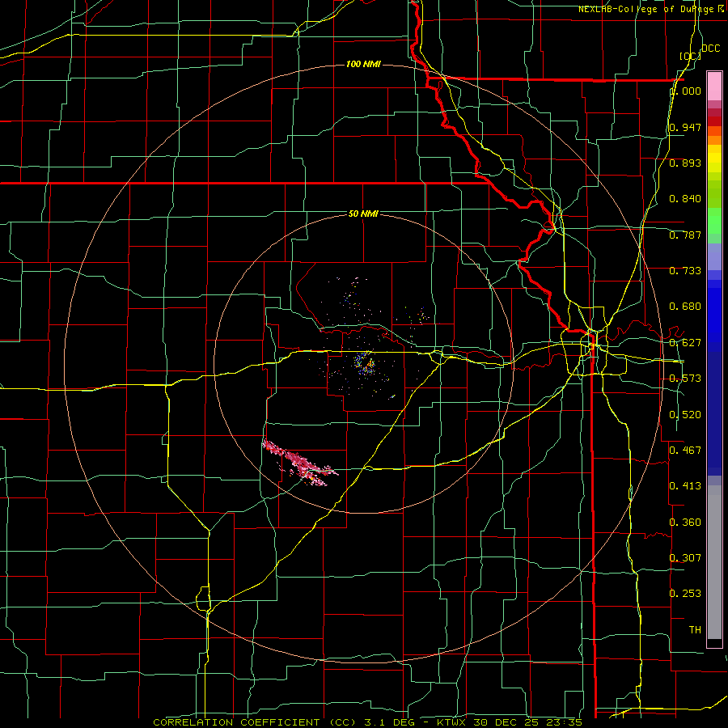Click the [CC] units label above color bar
The height and width of the screenshot is (728, 728).
[x=690, y=56]
